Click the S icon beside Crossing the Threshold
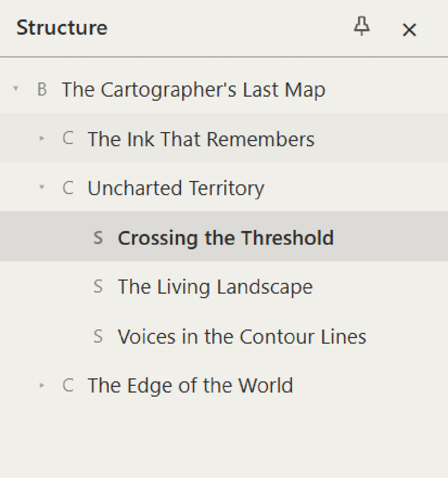The image size is (448, 478). pos(98,237)
